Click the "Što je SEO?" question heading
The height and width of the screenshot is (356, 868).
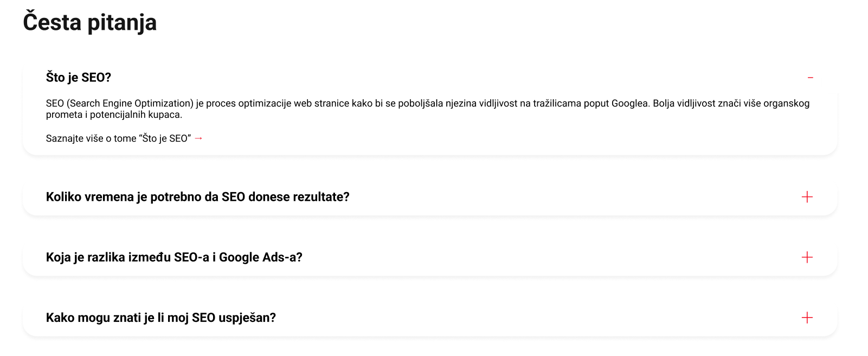click(x=78, y=77)
